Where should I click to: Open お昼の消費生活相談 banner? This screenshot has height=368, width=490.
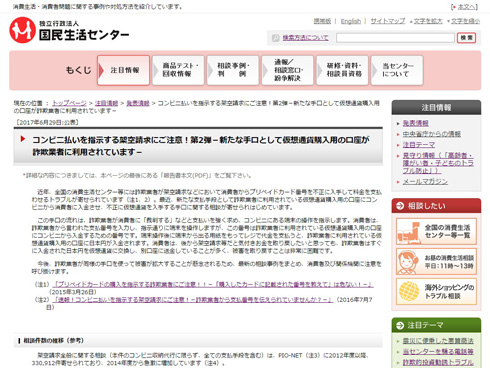(436, 262)
